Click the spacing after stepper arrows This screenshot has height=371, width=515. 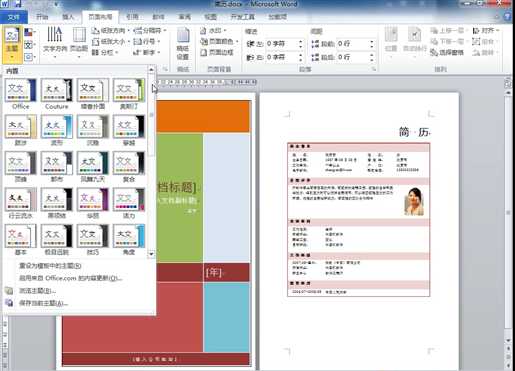point(372,57)
